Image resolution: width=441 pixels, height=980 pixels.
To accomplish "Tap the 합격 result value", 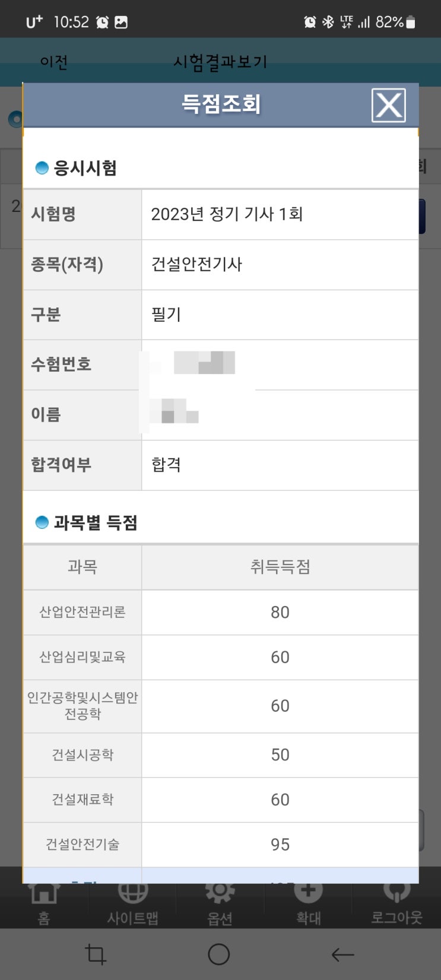I will click(x=166, y=465).
